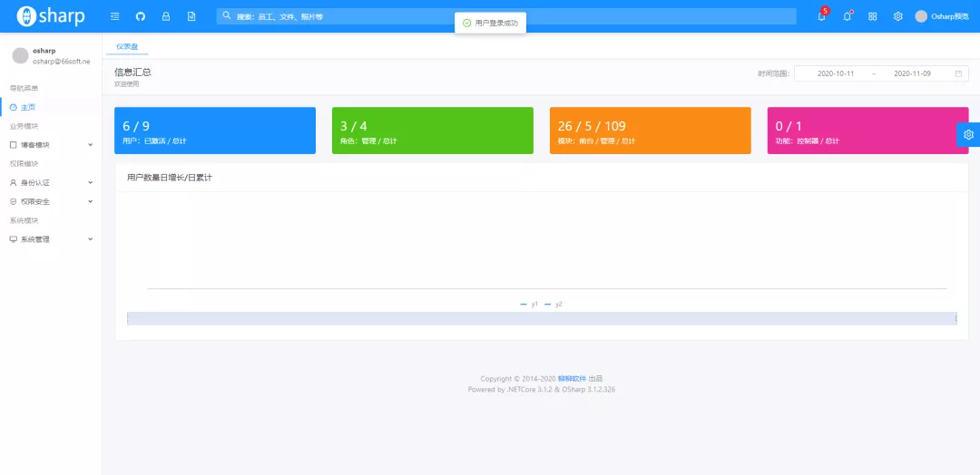
Task: Open the Osharp预览 user menu
Action: click(941, 16)
